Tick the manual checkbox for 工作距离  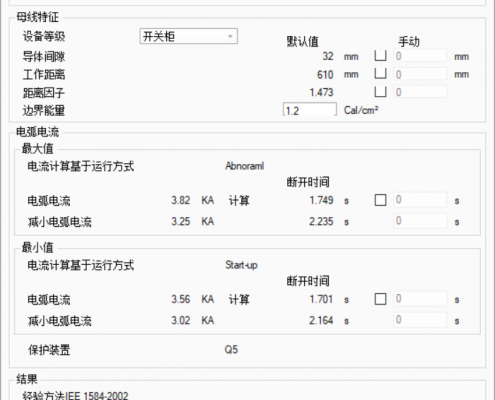(380, 74)
